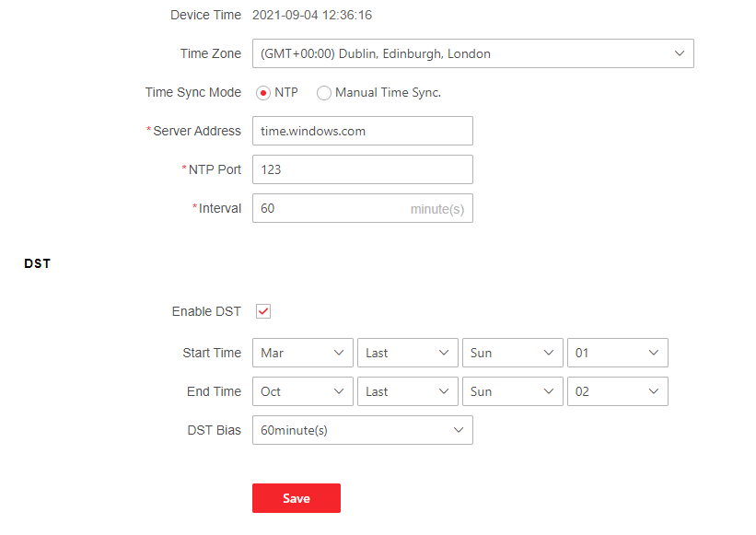
Task: Expand End Time hour dropdown showing 02
Action: point(617,391)
